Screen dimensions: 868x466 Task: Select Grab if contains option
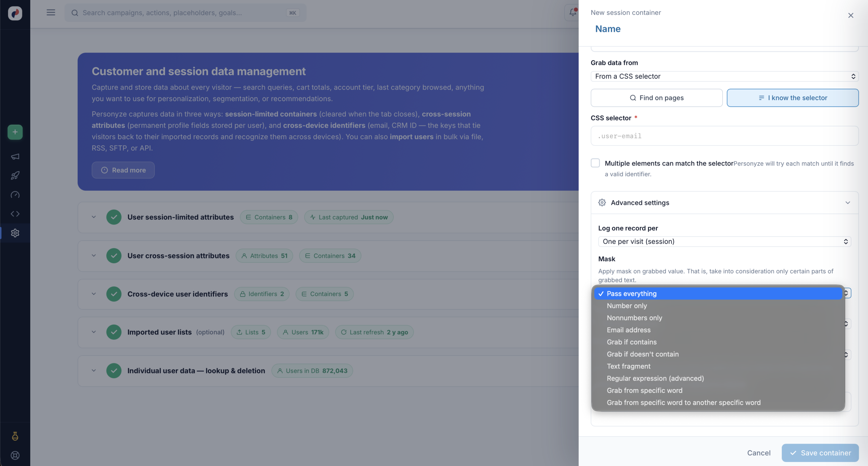pos(718,342)
